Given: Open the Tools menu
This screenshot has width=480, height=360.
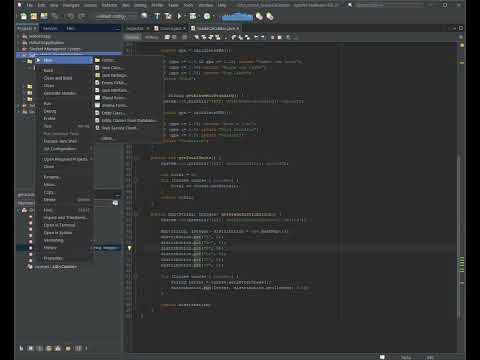Looking at the screenshot, I should [188, 5].
